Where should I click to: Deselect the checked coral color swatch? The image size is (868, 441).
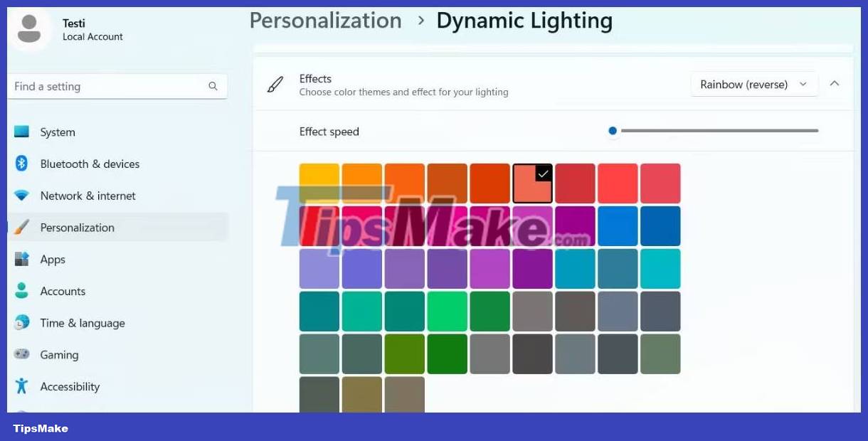tap(532, 183)
